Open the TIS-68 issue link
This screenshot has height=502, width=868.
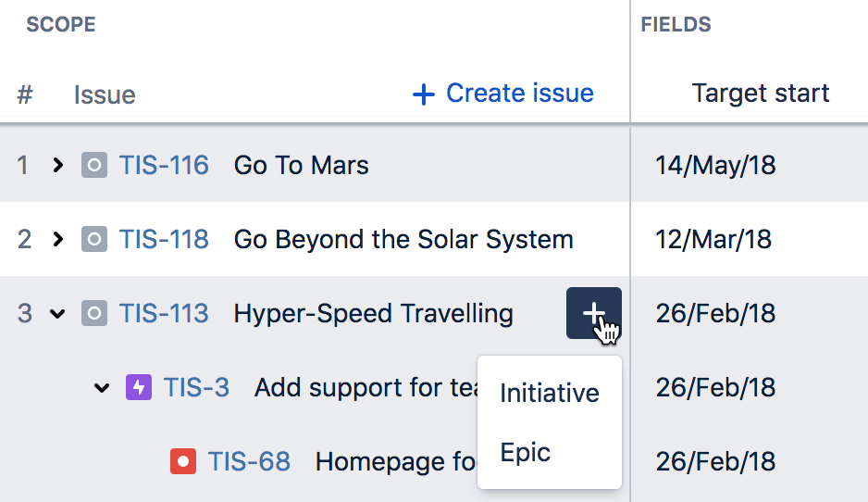click(249, 461)
